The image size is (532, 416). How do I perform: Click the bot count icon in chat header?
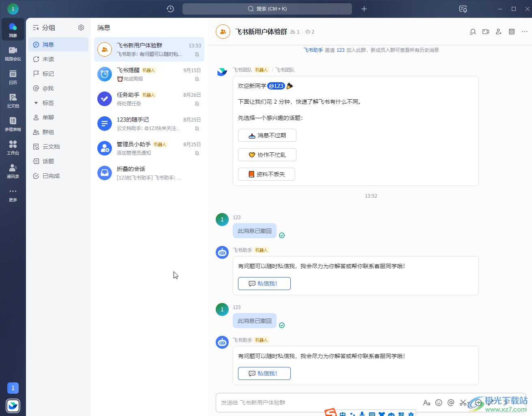click(x=310, y=32)
